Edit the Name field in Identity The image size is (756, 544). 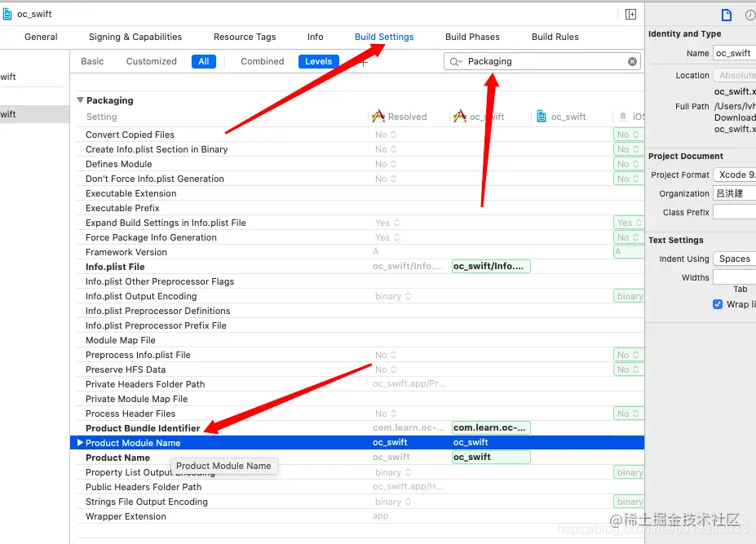pos(734,53)
